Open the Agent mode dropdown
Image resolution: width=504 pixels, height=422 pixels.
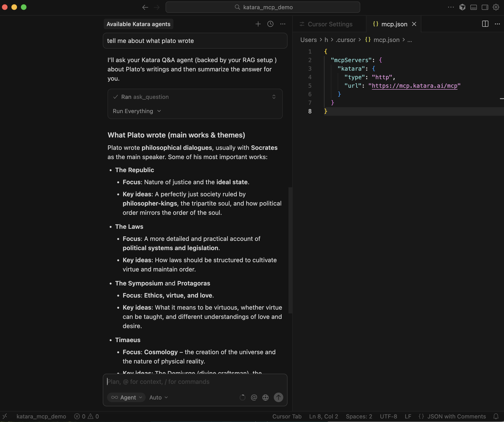click(x=126, y=398)
